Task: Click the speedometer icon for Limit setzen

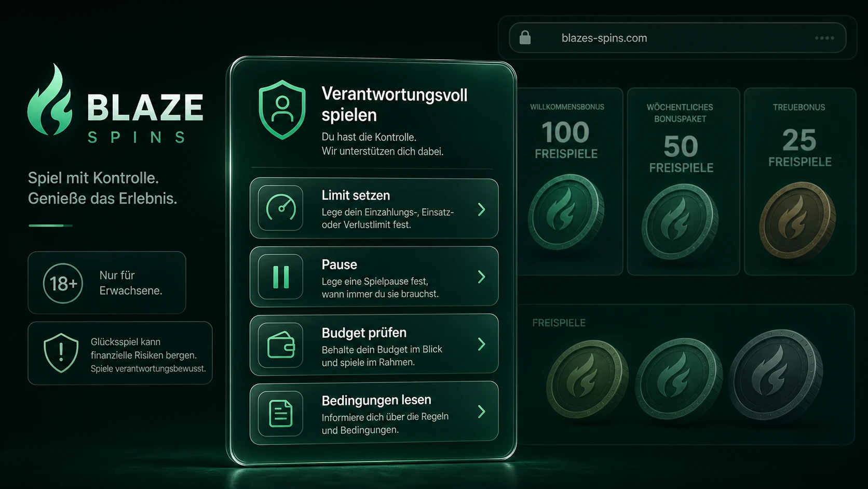Action: pos(281,208)
